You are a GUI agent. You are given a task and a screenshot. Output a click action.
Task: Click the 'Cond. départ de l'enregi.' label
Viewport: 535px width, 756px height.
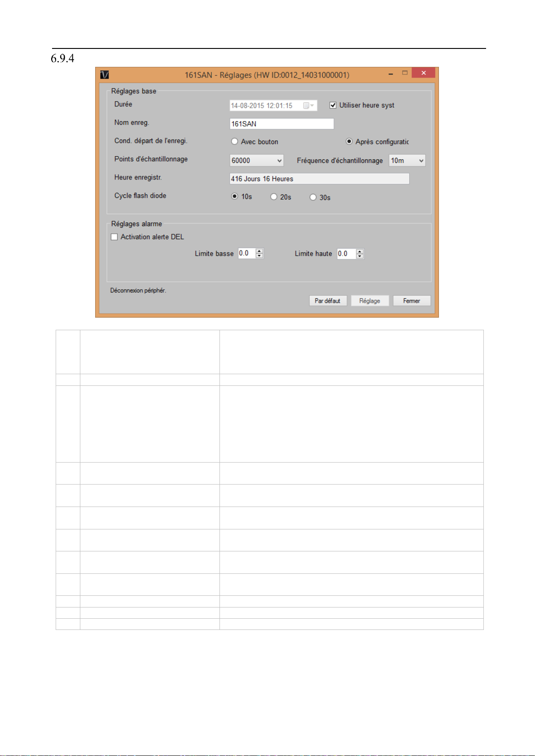tap(151, 141)
